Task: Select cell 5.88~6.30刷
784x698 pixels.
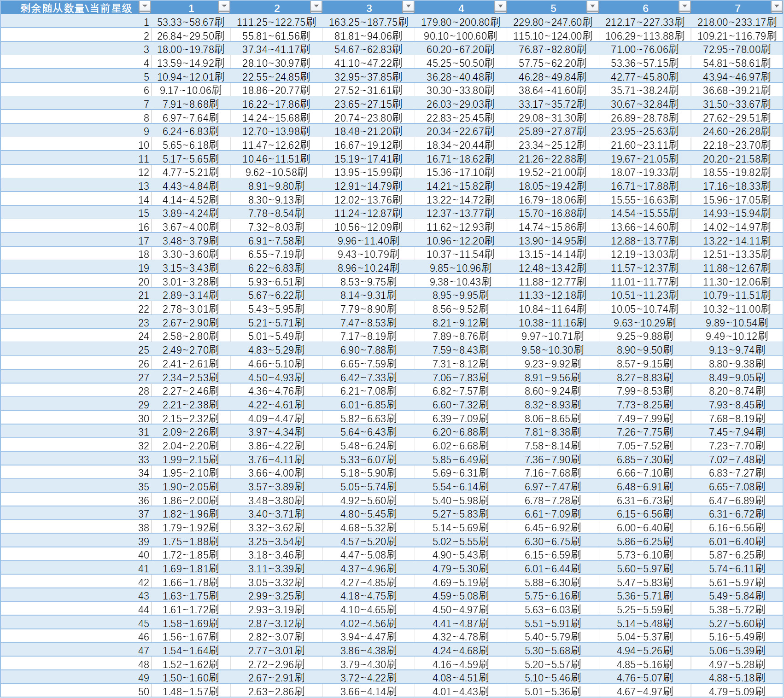Action: pos(553,582)
